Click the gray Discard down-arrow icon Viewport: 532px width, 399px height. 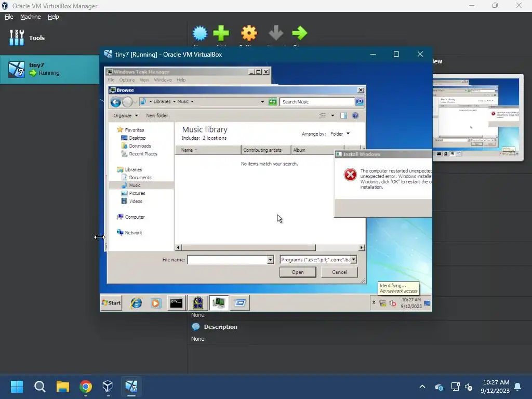(x=276, y=33)
